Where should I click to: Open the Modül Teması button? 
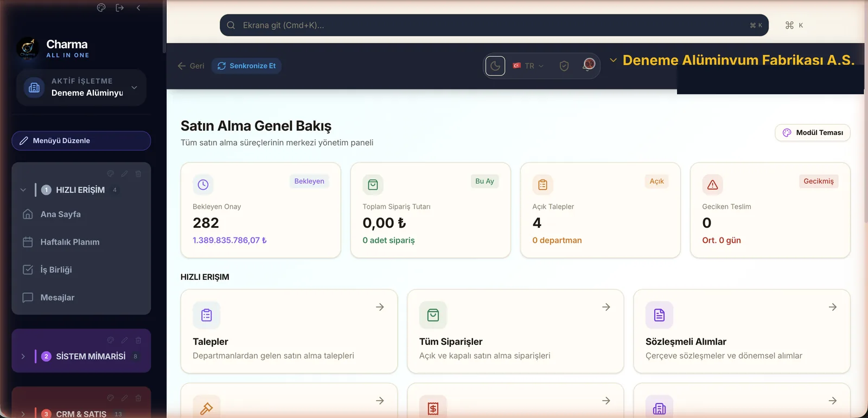click(813, 133)
